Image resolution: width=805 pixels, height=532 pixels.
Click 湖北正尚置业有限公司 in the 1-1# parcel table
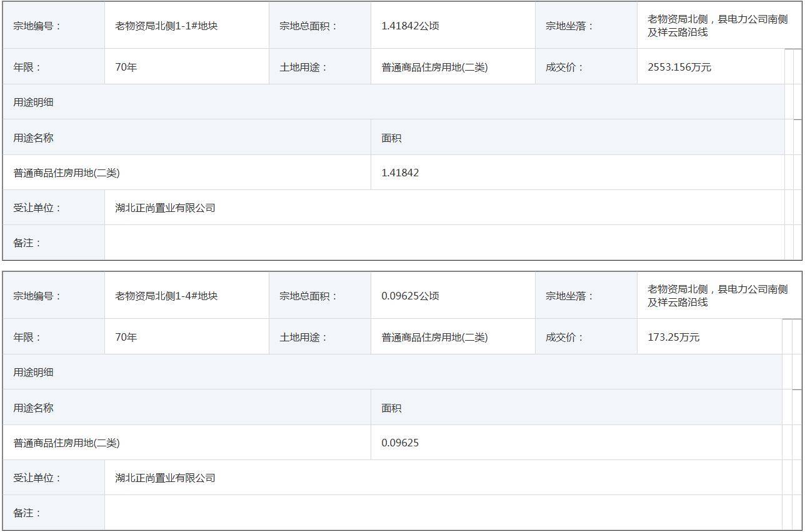click(x=165, y=208)
